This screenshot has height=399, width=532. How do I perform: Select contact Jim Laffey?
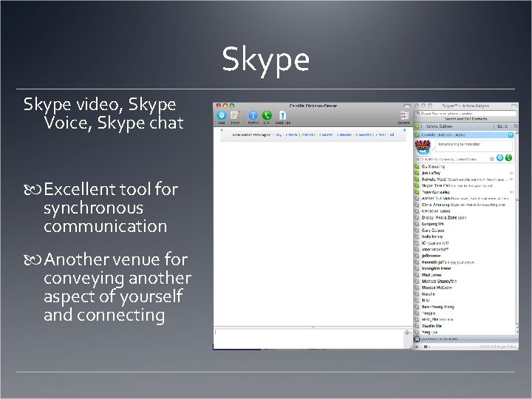[x=464, y=173]
